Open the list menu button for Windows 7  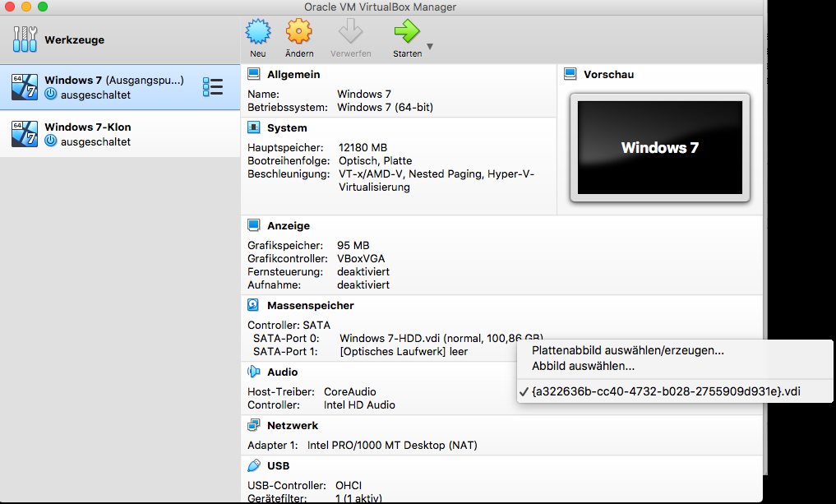213,87
